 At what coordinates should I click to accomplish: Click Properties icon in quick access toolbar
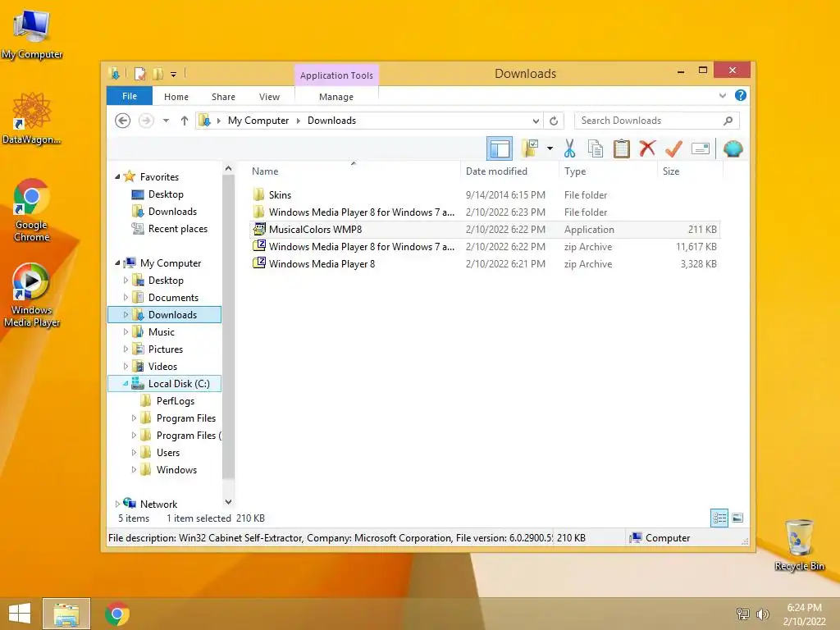139,74
